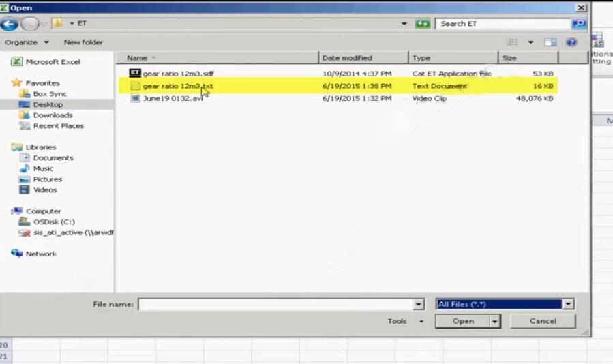Click the Microsoft Excel icon in sidebar
The width and height of the screenshot is (613, 364).
[x=16, y=62]
